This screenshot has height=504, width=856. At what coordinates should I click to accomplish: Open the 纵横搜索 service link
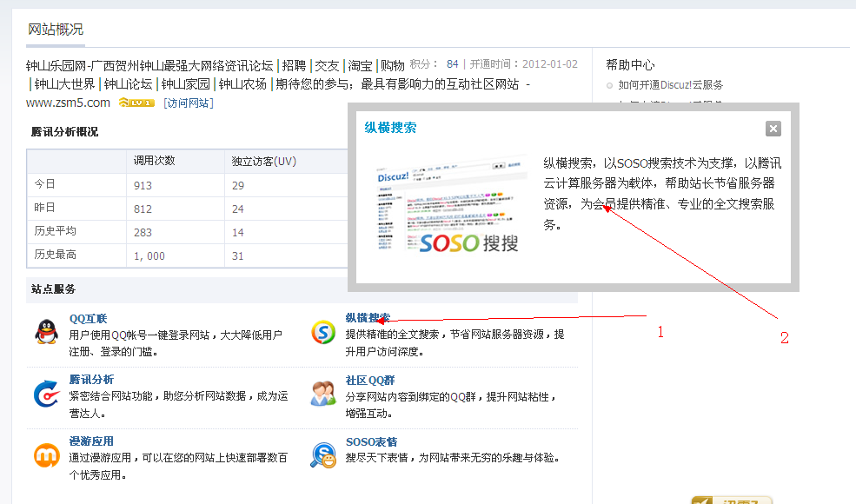pos(368,318)
